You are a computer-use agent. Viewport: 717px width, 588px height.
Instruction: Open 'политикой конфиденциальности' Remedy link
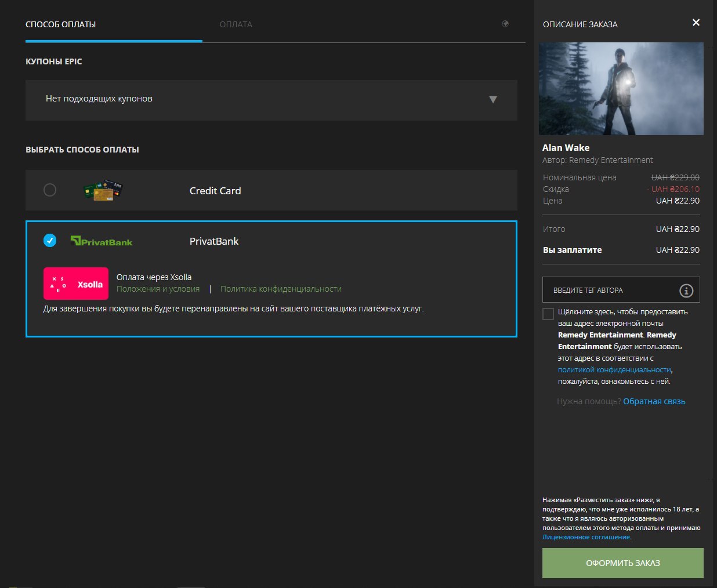tap(614, 370)
